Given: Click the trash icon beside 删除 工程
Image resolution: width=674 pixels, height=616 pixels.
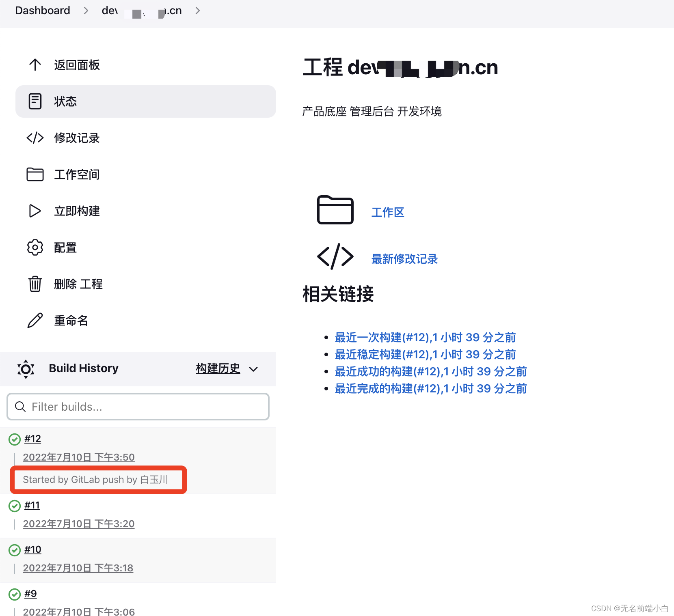Looking at the screenshot, I should click(x=35, y=284).
